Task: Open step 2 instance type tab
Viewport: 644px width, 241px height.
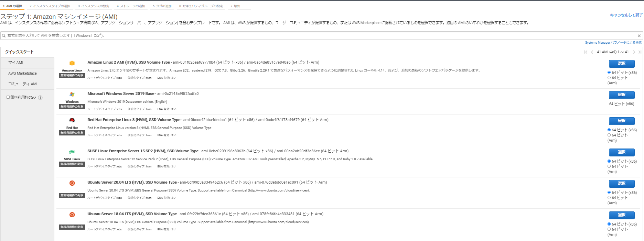Action: point(50,6)
